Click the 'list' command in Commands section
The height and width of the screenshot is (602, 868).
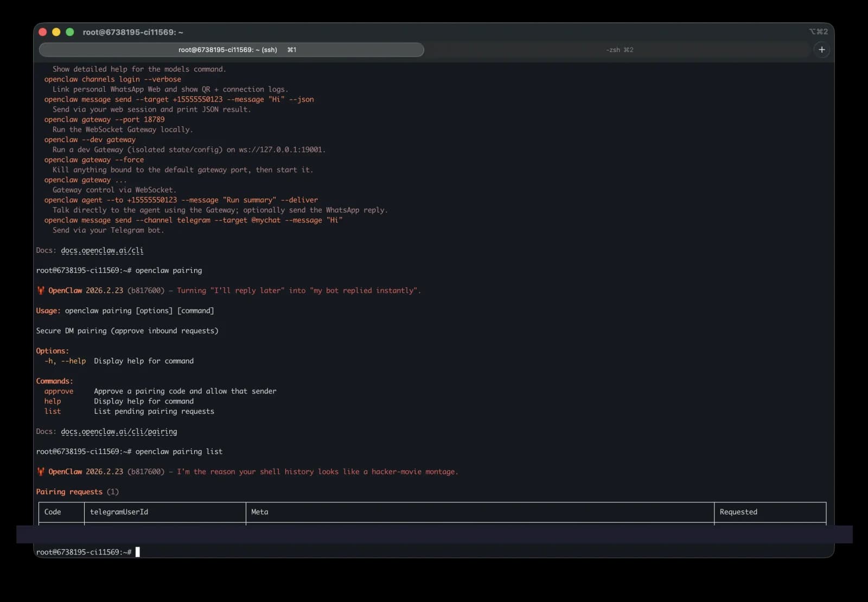[53, 412]
